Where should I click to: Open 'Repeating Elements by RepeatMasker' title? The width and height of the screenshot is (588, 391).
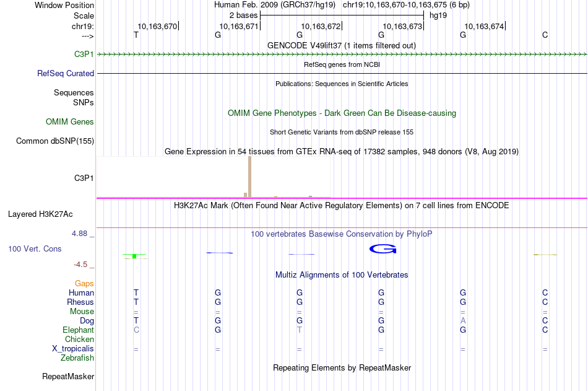click(x=342, y=367)
